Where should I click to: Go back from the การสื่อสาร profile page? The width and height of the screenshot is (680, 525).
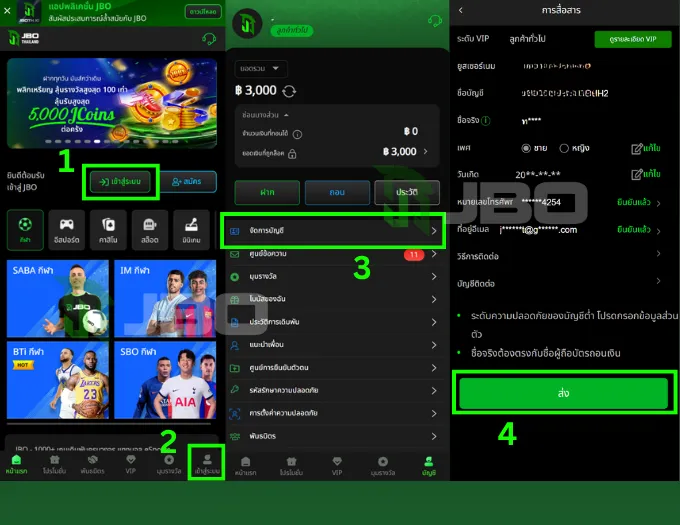click(x=461, y=10)
